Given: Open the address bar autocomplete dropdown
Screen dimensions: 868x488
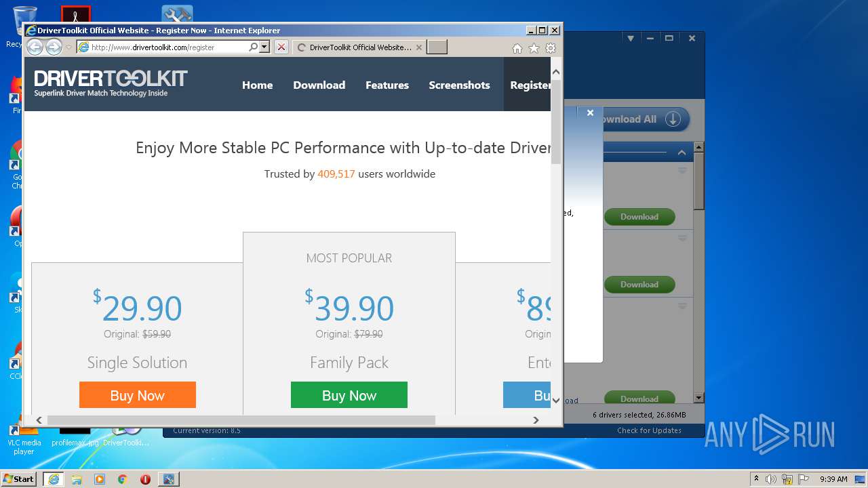Looking at the screenshot, I should pyautogui.click(x=264, y=47).
